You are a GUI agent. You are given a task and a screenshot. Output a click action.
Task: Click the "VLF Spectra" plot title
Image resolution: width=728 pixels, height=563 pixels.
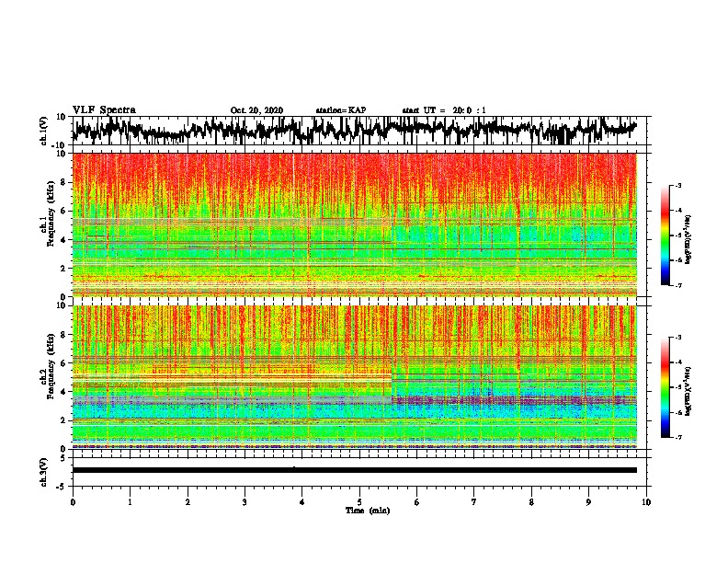[104, 110]
